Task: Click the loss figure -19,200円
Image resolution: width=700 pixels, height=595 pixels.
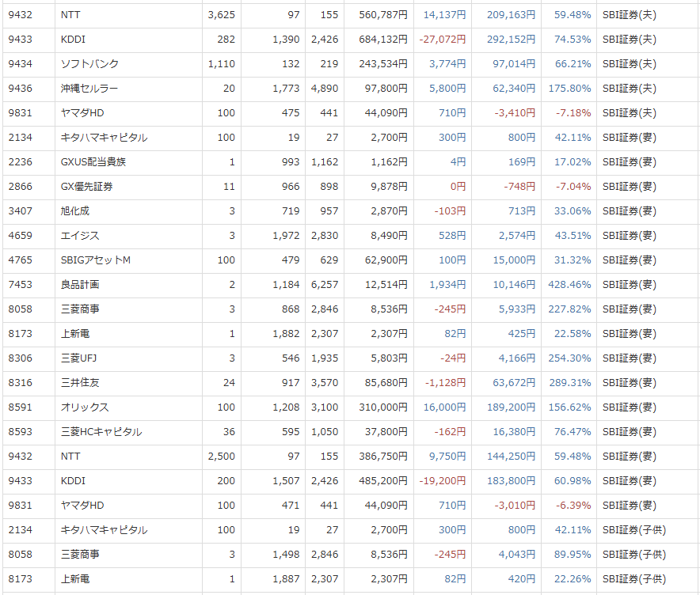Action: point(442,481)
